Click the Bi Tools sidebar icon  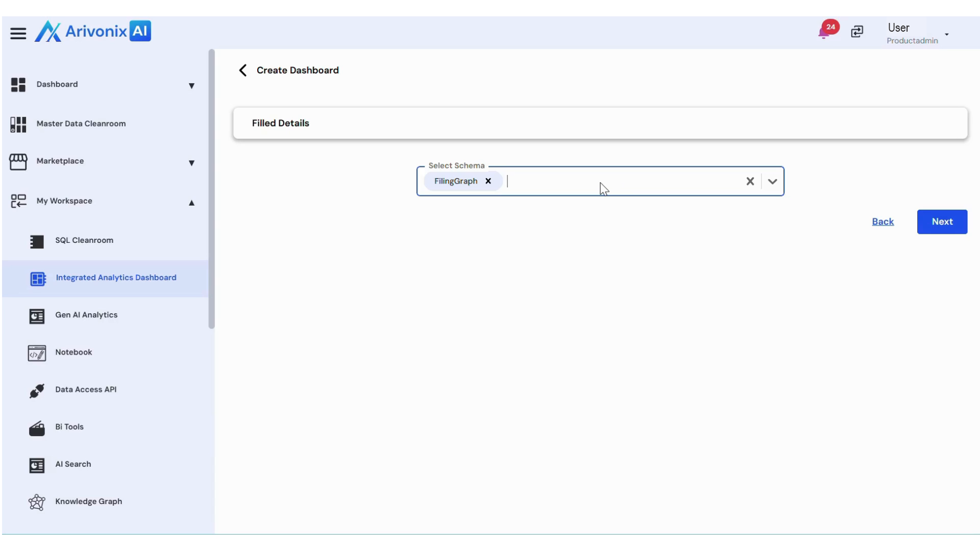pos(37,428)
